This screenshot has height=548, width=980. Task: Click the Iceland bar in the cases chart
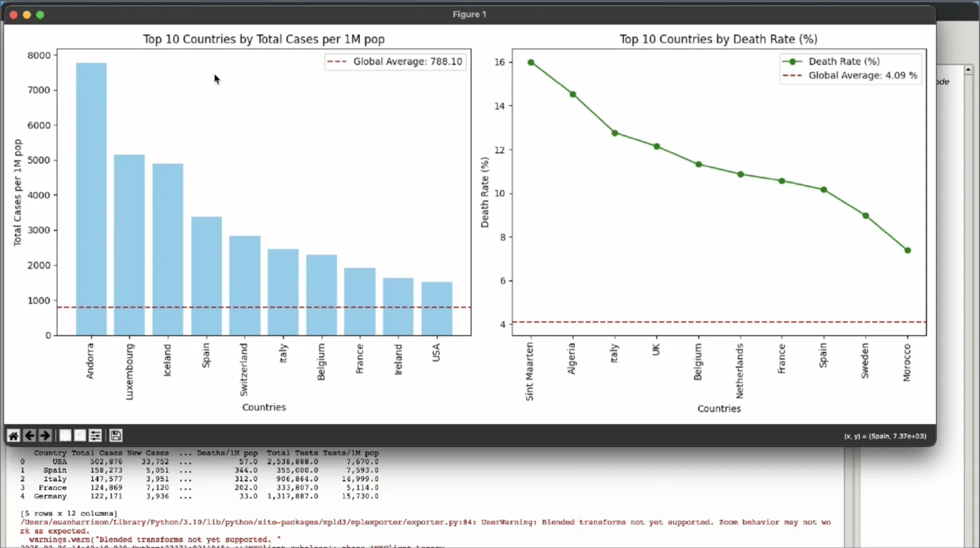(168, 249)
